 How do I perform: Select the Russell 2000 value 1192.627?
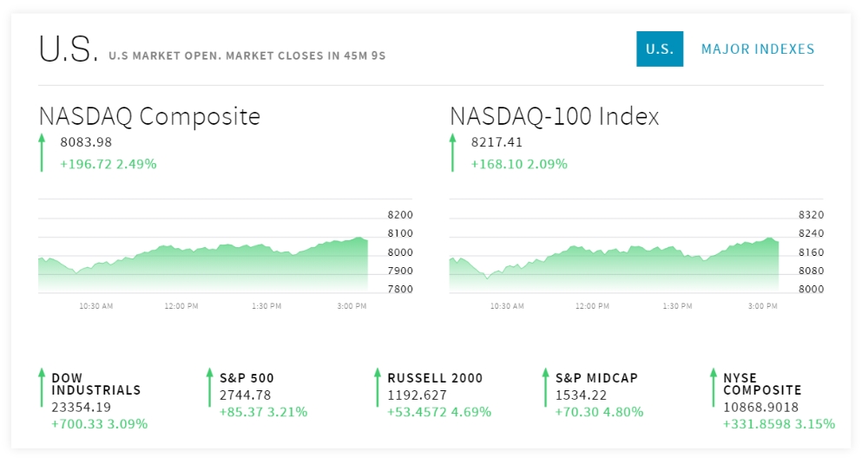(417, 395)
